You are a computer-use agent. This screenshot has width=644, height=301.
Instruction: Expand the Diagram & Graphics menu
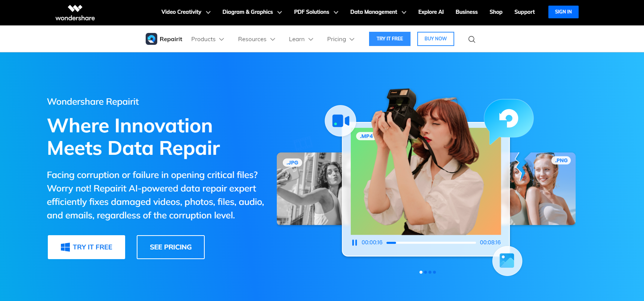[252, 12]
